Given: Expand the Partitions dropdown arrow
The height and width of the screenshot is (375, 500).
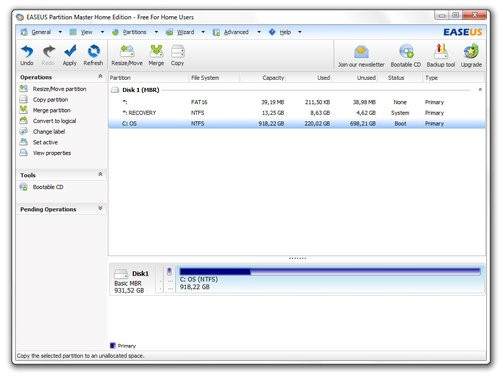Looking at the screenshot, I should coord(156,32).
